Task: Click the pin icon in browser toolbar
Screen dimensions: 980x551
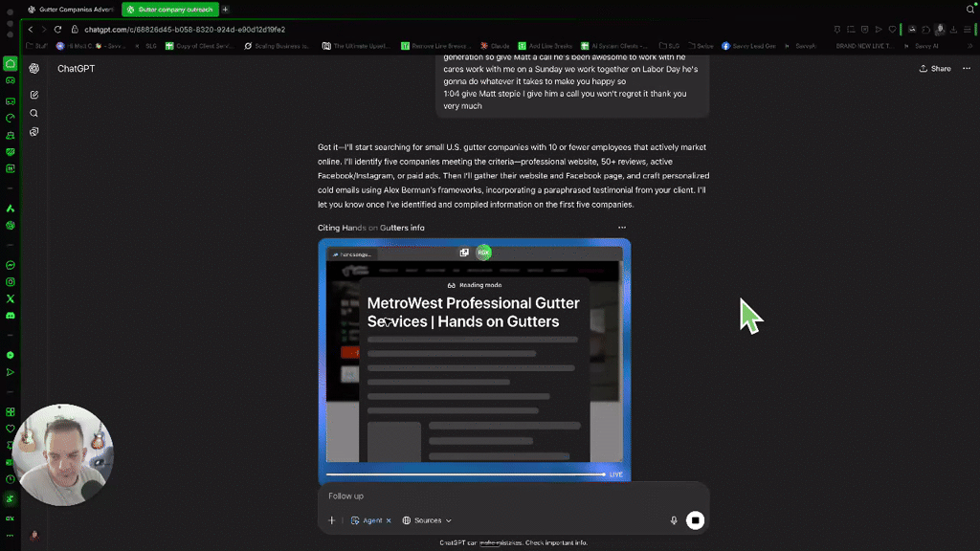Action: pyautogui.click(x=836, y=30)
